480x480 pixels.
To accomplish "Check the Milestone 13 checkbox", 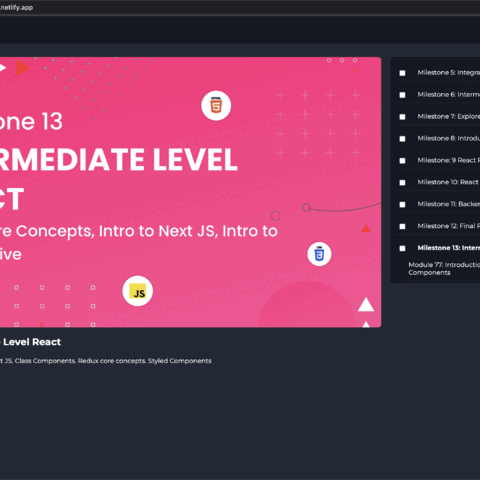I will [x=402, y=248].
